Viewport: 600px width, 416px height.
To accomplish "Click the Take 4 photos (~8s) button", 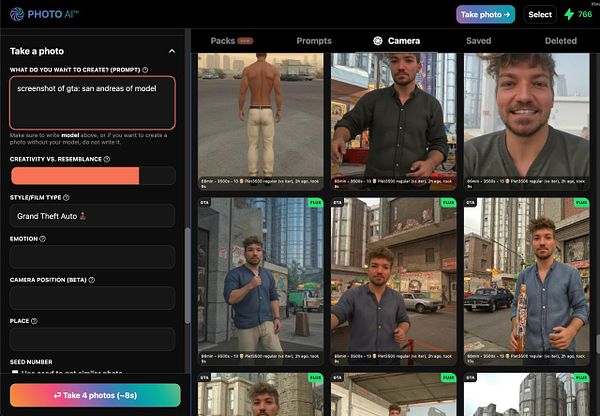I will tap(95, 395).
